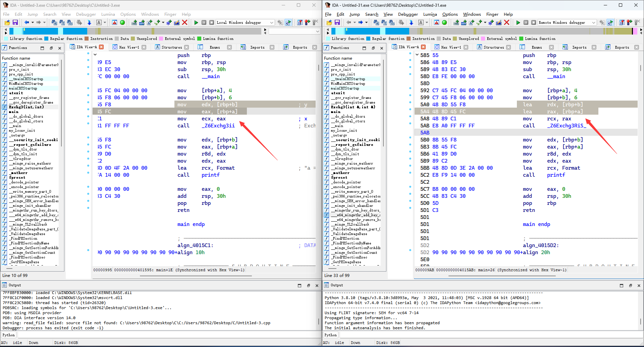Image resolution: width=644 pixels, height=347 pixels.
Task: Open the Remote Windows debugger dropdown
Action: pyautogui.click(x=594, y=22)
